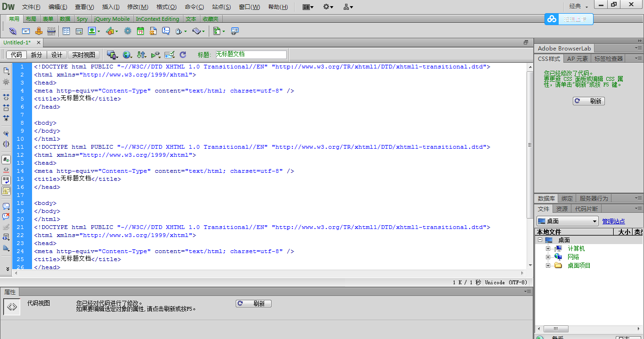Open the 经典 workspace switcher
The height and width of the screenshot is (339, 644).
(x=578, y=6)
